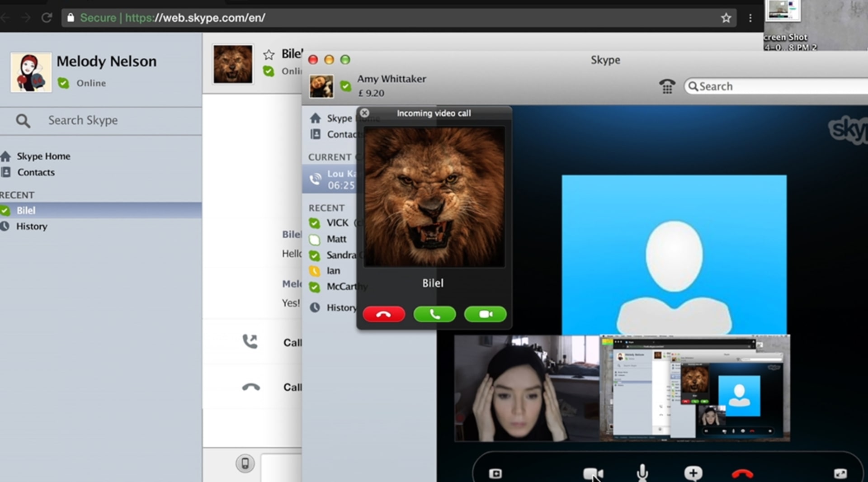Bookmark the page with the address bar star
Image resolution: width=868 pixels, height=482 pixels.
tap(726, 18)
